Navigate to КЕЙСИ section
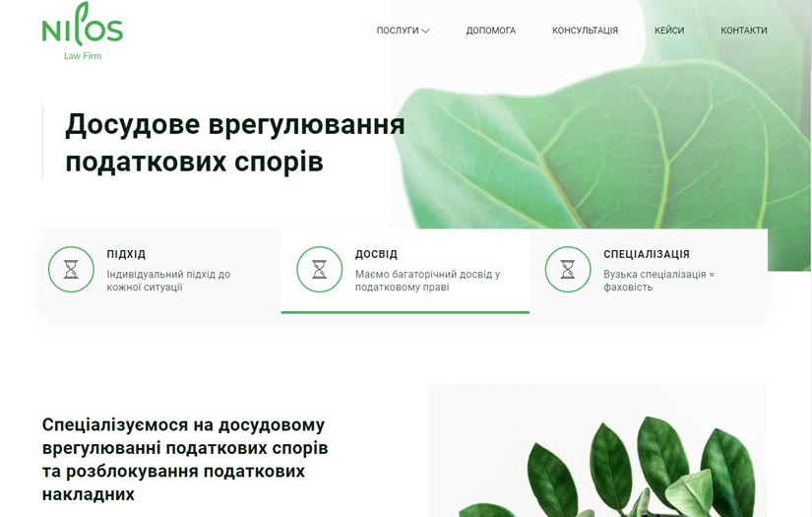812x517 pixels. point(669,31)
